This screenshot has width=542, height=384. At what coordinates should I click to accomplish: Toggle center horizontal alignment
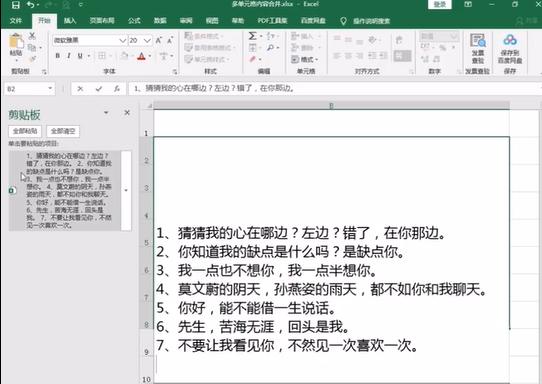coord(348,56)
